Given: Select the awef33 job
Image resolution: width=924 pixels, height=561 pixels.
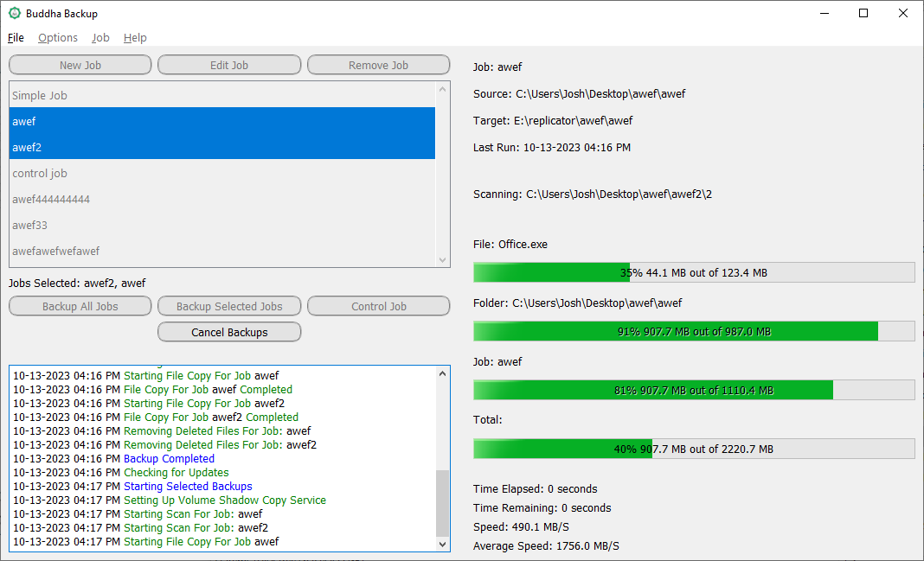Looking at the screenshot, I should [222, 225].
